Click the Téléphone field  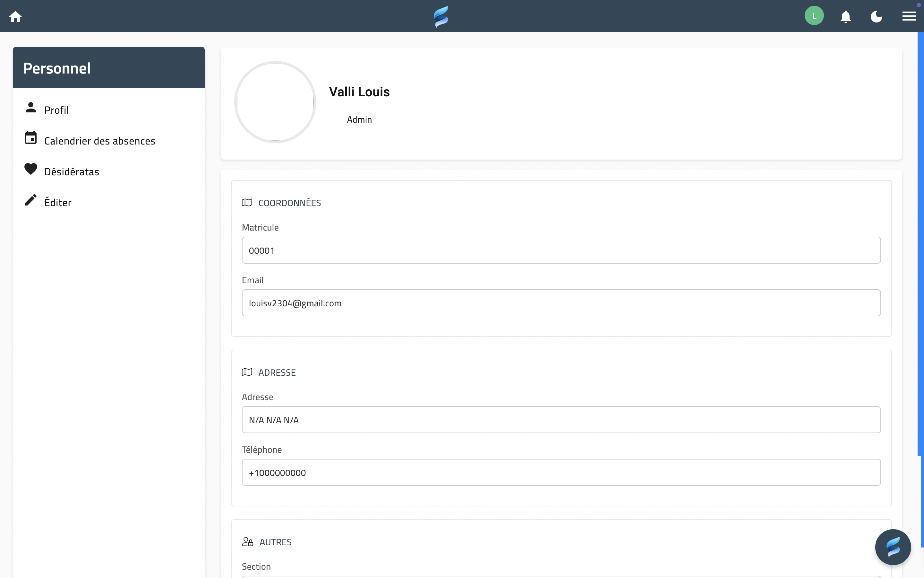561,472
